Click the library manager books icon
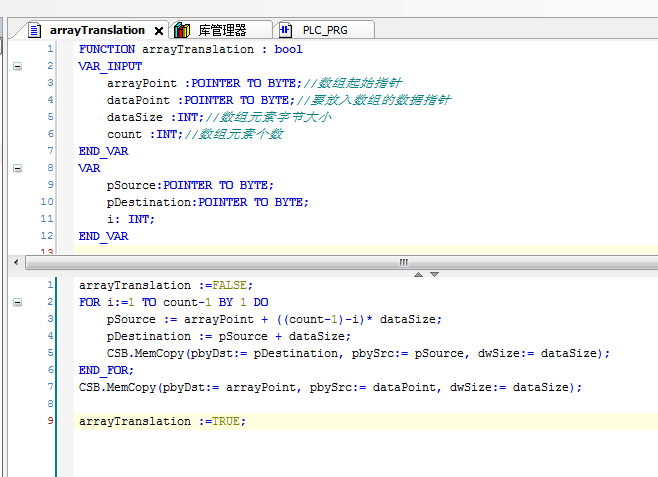Screen dimensions: 658x477 [x=182, y=30]
